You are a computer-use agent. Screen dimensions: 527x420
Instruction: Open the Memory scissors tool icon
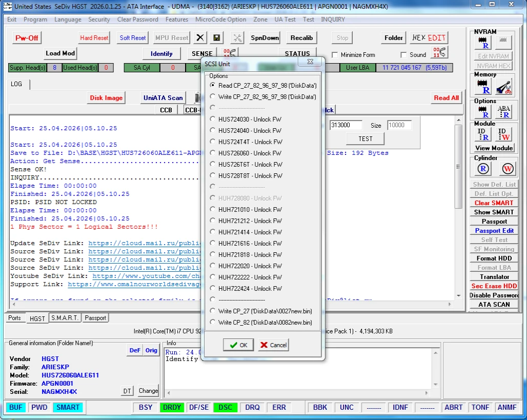(x=504, y=87)
